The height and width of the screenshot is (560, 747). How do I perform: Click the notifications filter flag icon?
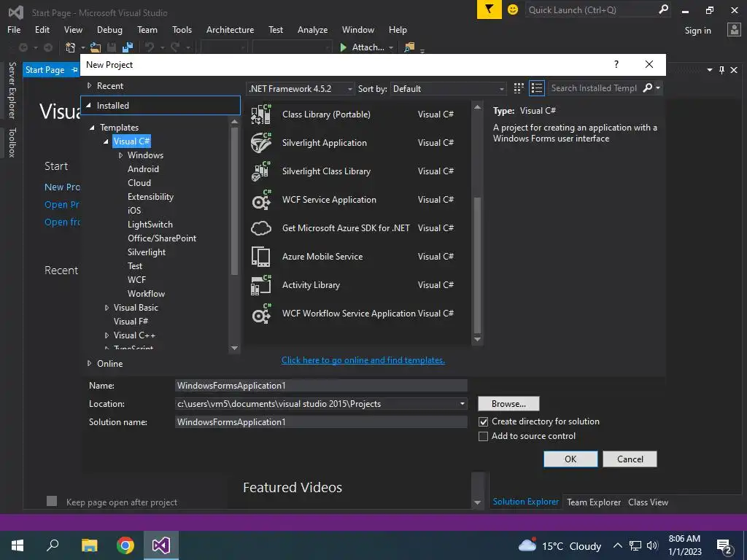pyautogui.click(x=489, y=9)
